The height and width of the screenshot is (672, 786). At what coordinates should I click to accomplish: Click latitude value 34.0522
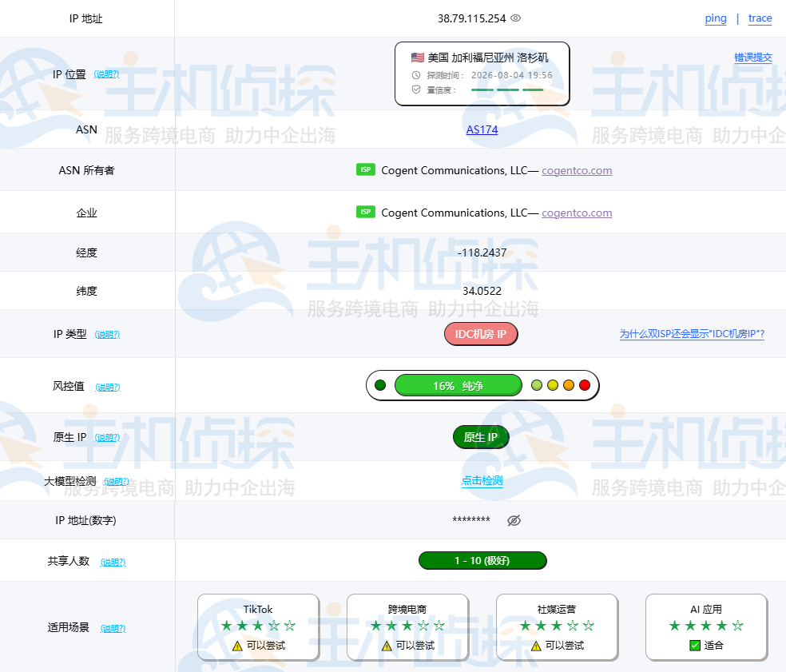pyautogui.click(x=482, y=291)
